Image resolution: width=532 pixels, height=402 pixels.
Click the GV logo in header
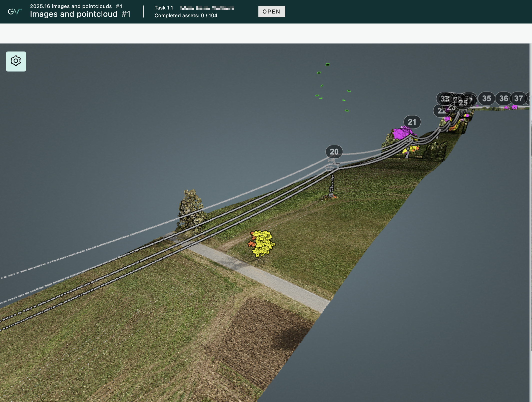[14, 11]
